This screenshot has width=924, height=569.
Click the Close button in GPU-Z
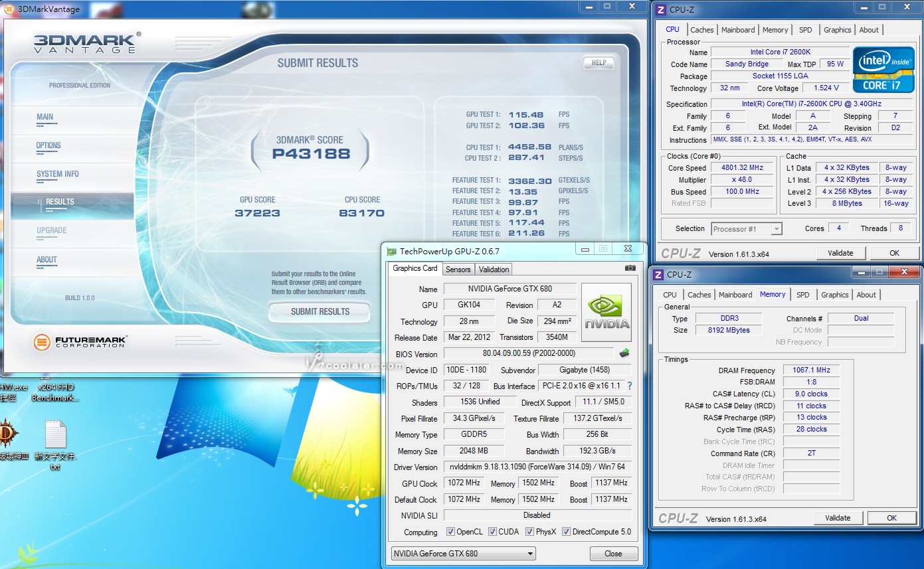(613, 554)
